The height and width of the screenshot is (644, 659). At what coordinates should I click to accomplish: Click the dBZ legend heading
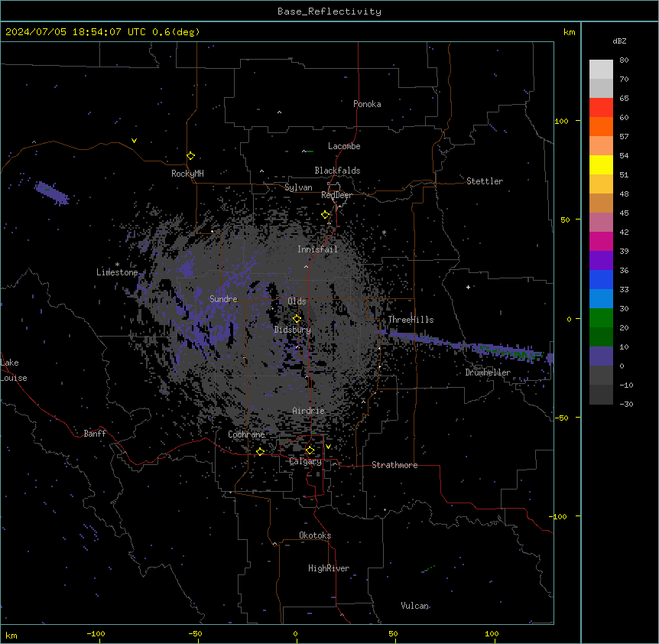[619, 41]
